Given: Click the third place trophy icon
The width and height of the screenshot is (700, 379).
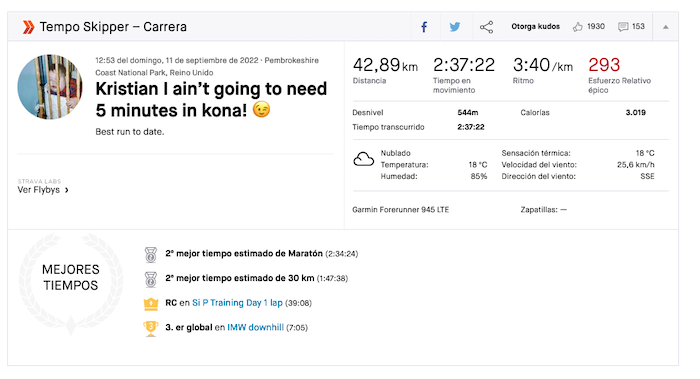Looking at the screenshot, I should (151, 329).
